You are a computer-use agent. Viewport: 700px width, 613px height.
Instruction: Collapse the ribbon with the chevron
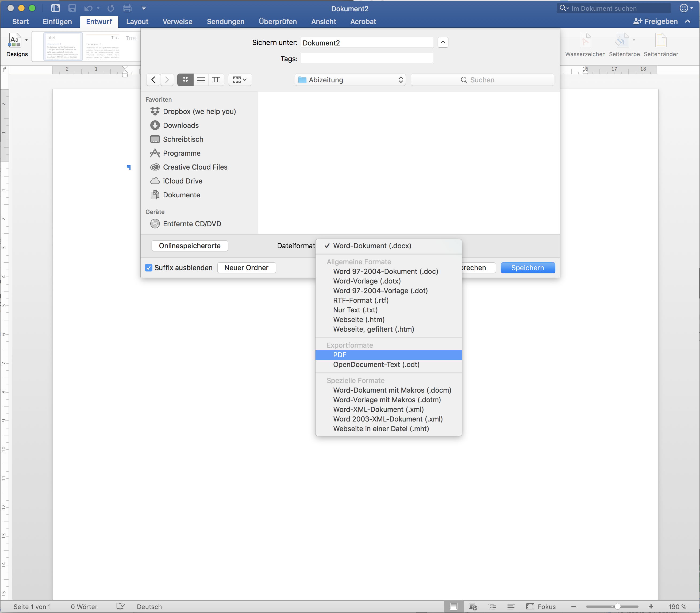coord(688,22)
